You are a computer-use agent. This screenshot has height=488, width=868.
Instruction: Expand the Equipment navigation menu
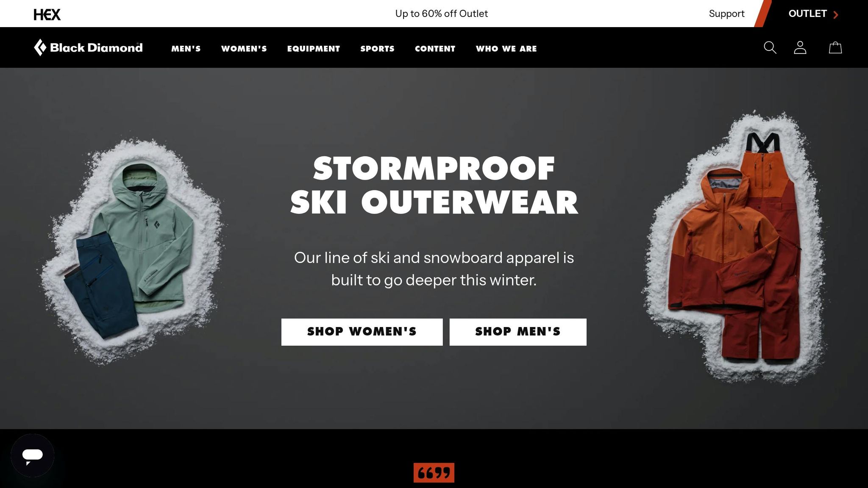314,49
